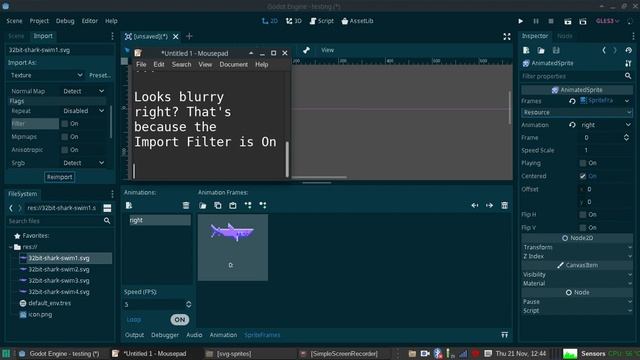Add a new animation in the SpriteFrames panel

tap(129, 205)
